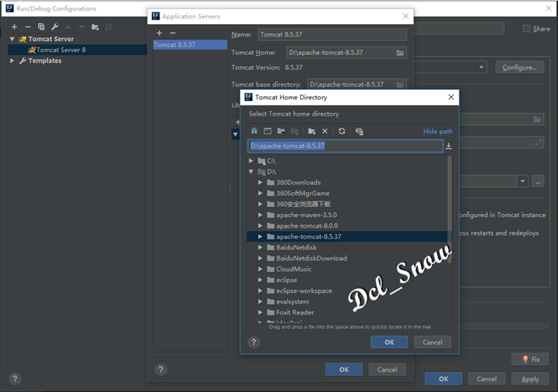Click Cancel in Application Servers dialog
This screenshot has width=558, height=392.
click(x=387, y=370)
